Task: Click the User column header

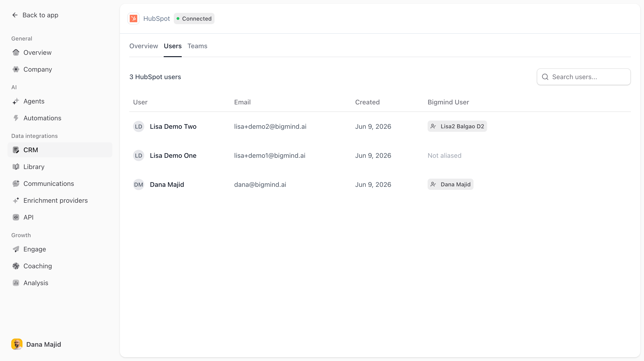Action: pos(140,102)
